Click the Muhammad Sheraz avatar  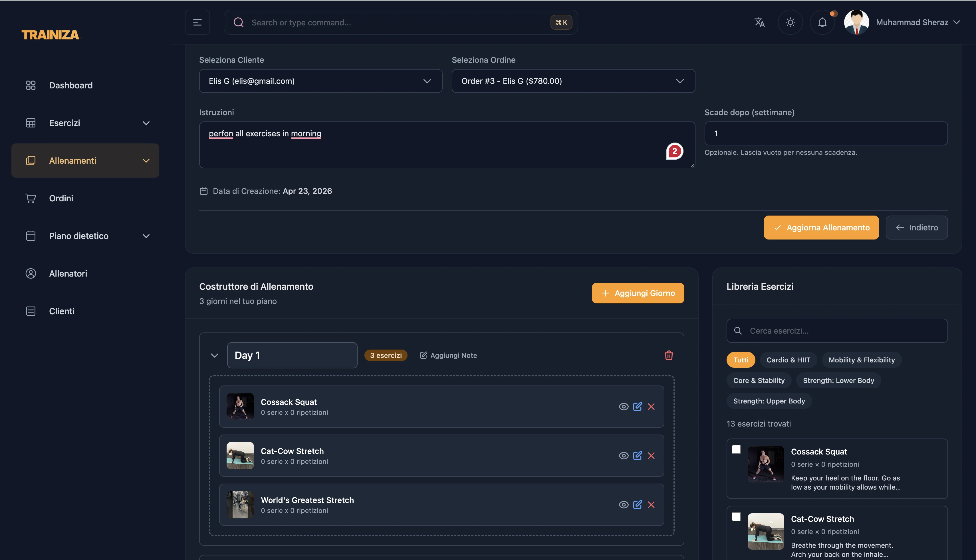(x=856, y=22)
